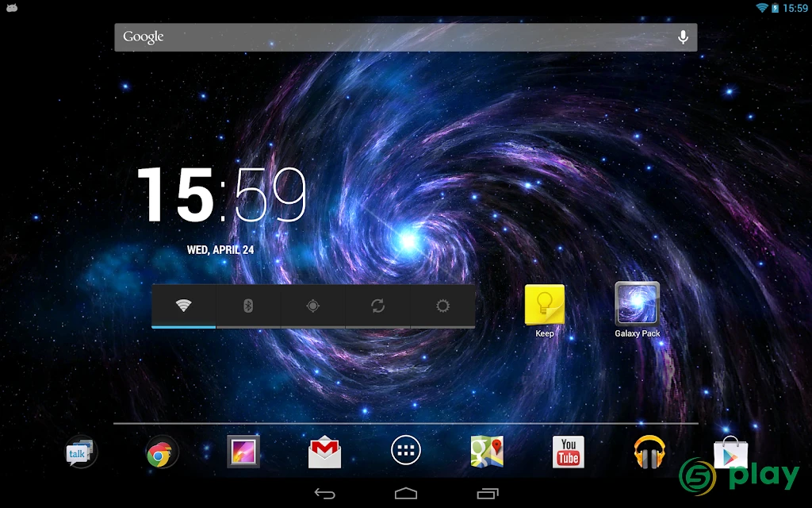Toggle Bluetooth in the power control widget
The width and height of the screenshot is (812, 508).
[248, 306]
